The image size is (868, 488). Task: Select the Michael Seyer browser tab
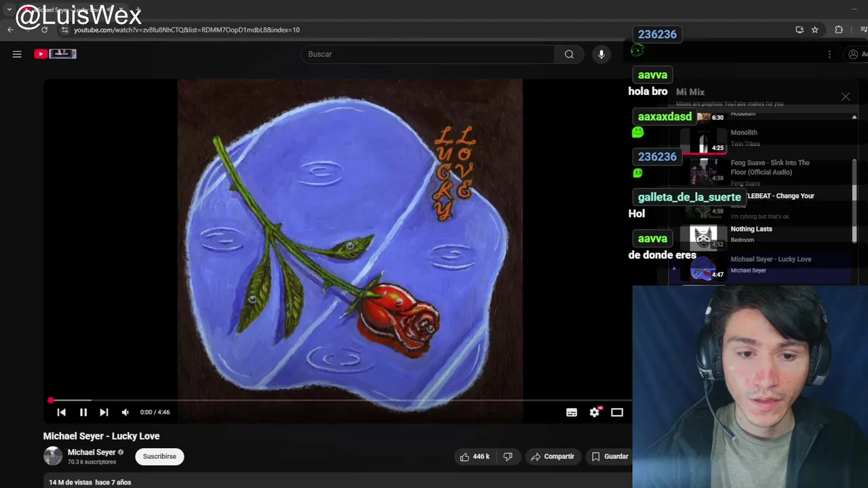(x=75, y=9)
